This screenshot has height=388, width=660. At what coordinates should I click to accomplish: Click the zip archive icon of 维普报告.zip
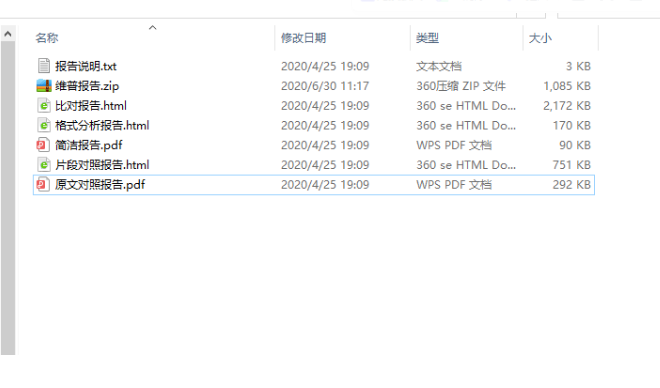[44, 85]
